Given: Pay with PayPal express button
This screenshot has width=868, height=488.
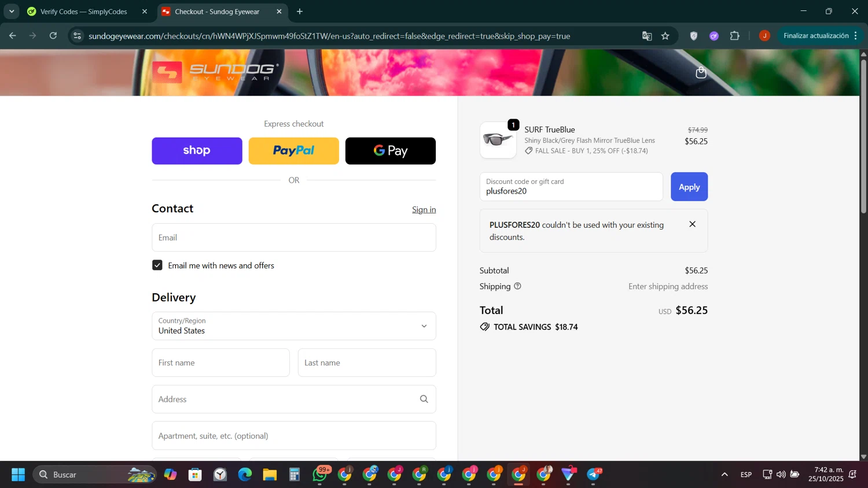Looking at the screenshot, I should pyautogui.click(x=293, y=151).
